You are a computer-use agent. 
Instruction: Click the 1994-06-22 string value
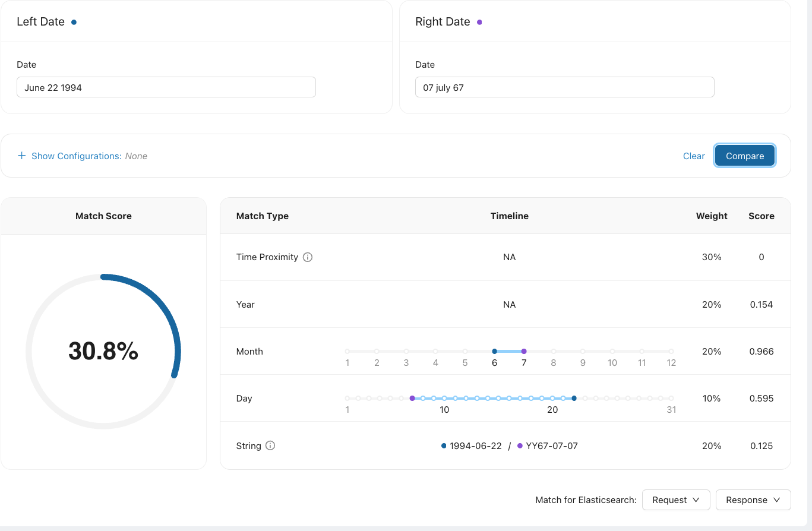click(x=476, y=445)
